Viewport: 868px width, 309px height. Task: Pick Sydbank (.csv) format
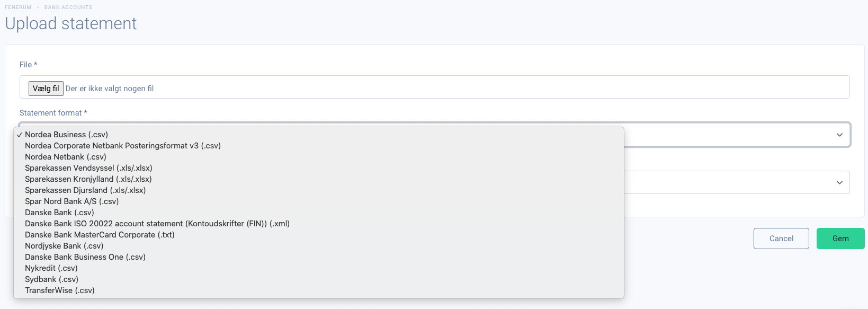(x=319, y=279)
